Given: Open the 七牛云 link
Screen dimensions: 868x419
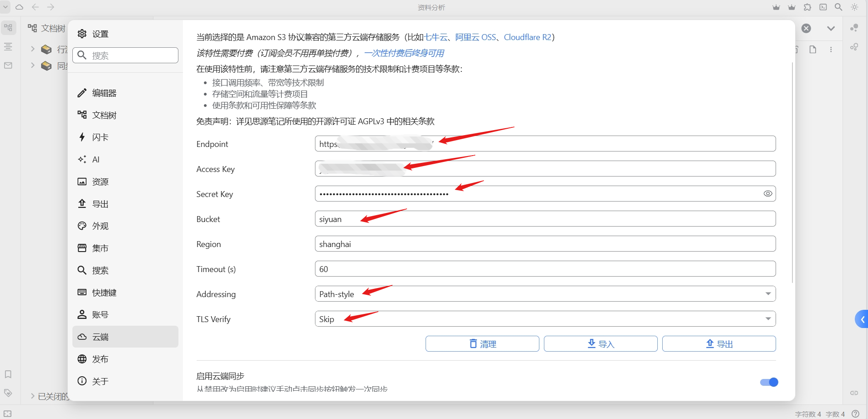Looking at the screenshot, I should [436, 37].
